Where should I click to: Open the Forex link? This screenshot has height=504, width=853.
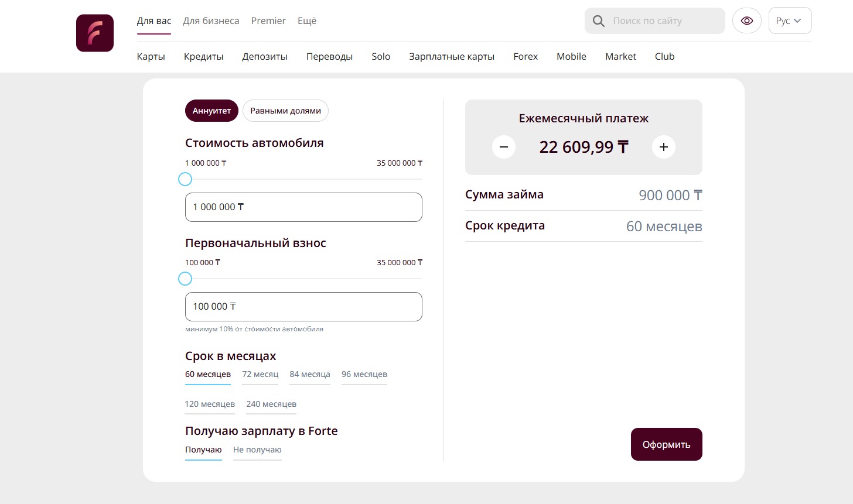tap(526, 57)
